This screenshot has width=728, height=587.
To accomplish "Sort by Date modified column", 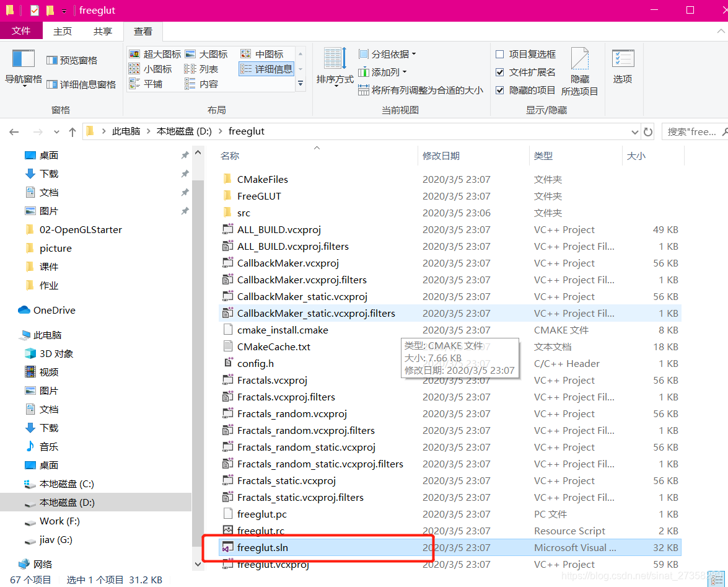I will (x=473, y=156).
